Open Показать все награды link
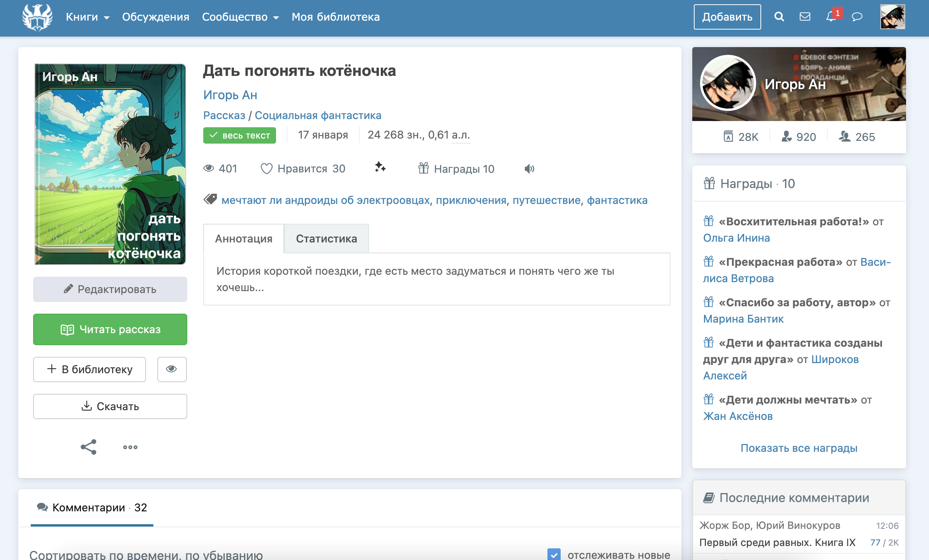Viewport: 929px width, 560px height. click(799, 448)
